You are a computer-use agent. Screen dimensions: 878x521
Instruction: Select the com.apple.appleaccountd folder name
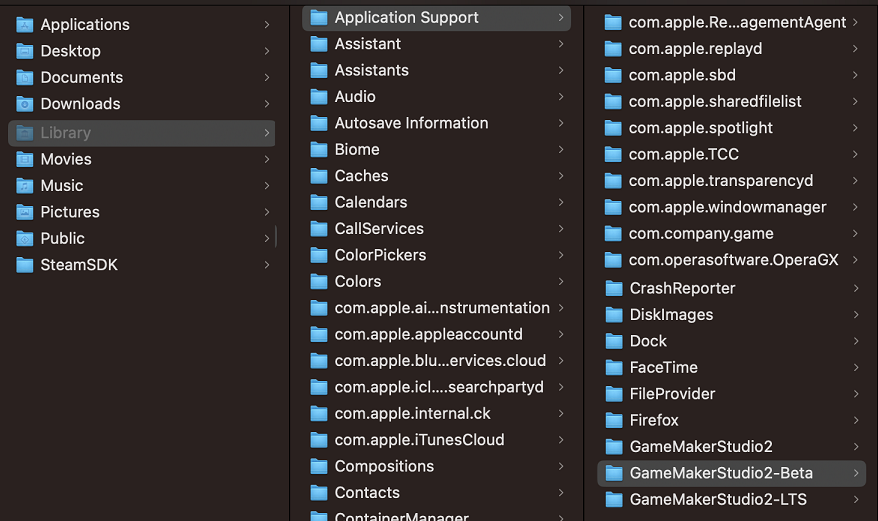coord(429,334)
